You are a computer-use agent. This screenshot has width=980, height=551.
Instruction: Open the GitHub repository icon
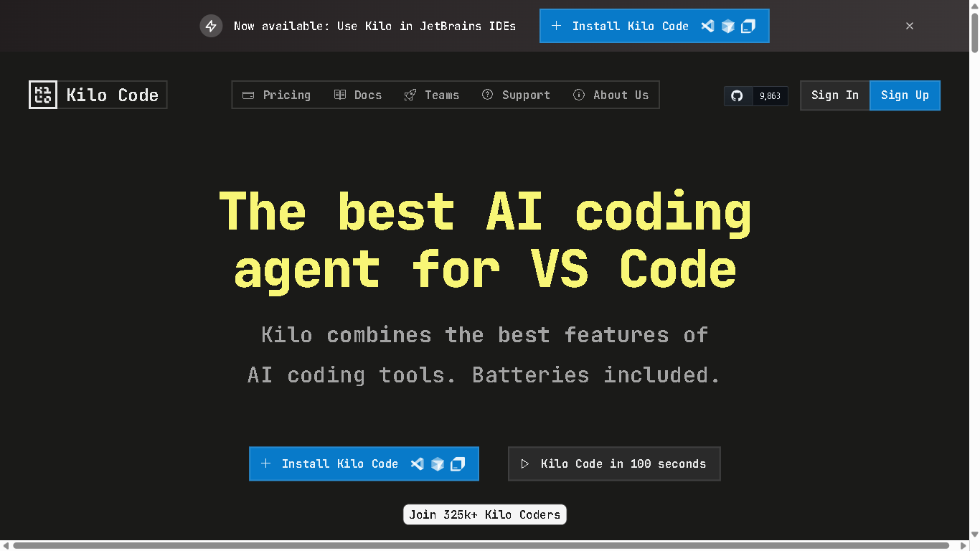738,95
